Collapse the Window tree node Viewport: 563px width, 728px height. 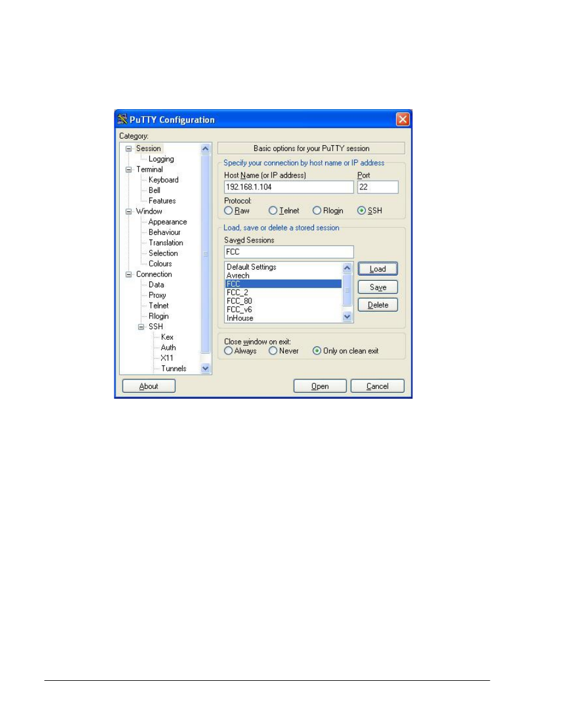129,212
